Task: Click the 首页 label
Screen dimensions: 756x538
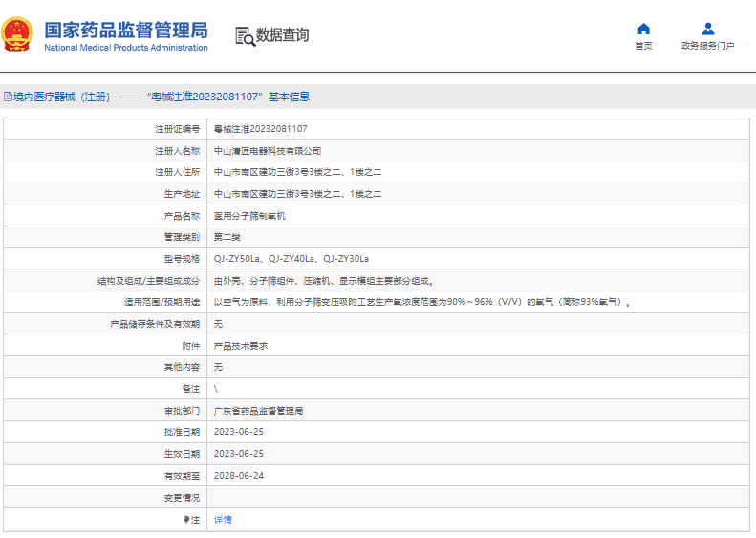Action: click(643, 46)
